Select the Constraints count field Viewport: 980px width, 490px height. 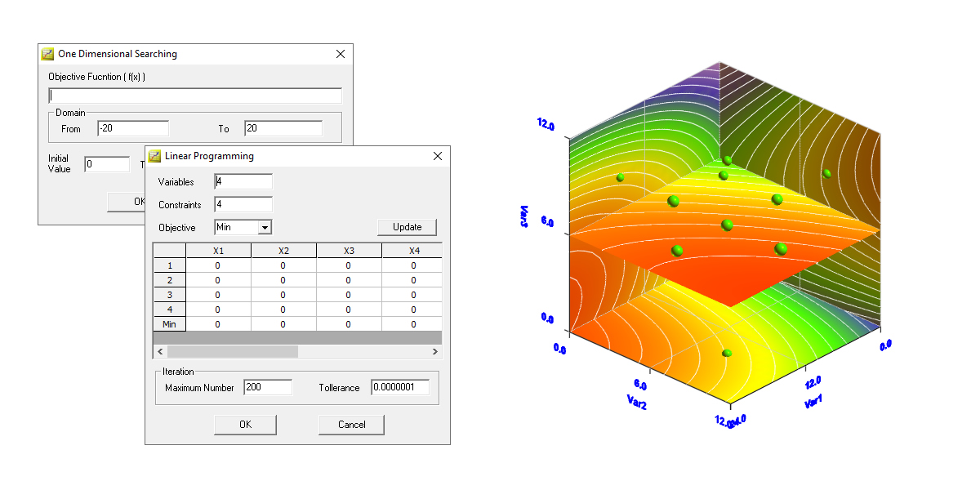tap(243, 204)
